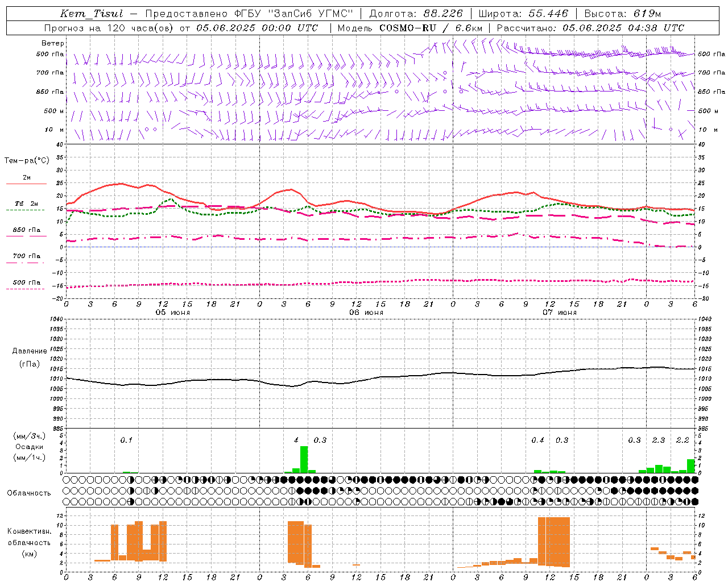Select the 'Модель COSMO-RU / 6.6км' text

click(409, 28)
